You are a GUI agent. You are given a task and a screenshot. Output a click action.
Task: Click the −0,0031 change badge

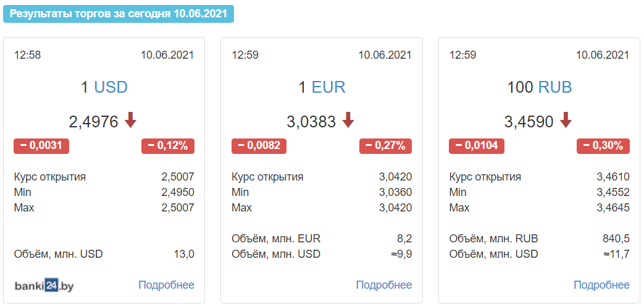[x=41, y=146]
